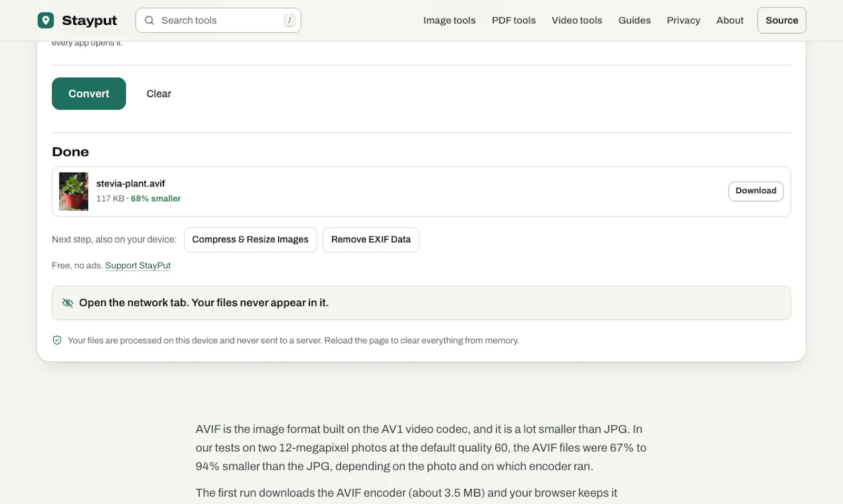This screenshot has width=843, height=504.
Task: Click 'Open the network tab' notice text
Action: tap(204, 303)
